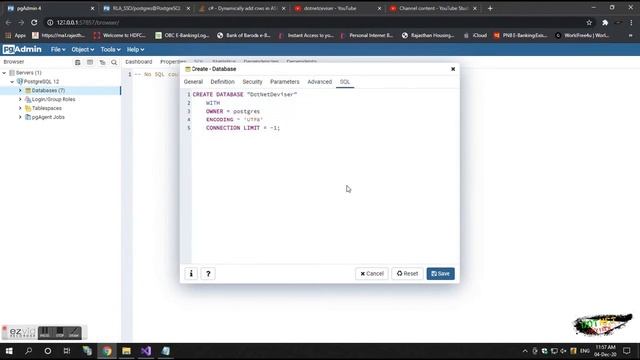The image size is (640, 360).
Task: Select Databases (7) in the tree
Action: [48, 90]
